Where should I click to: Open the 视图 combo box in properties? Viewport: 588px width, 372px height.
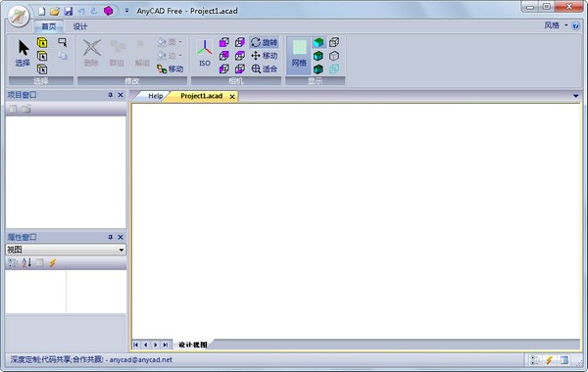click(x=66, y=250)
